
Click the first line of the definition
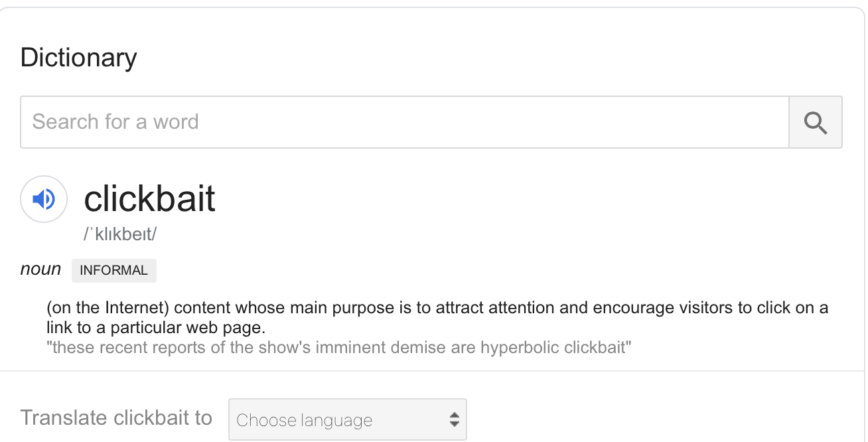(x=437, y=309)
